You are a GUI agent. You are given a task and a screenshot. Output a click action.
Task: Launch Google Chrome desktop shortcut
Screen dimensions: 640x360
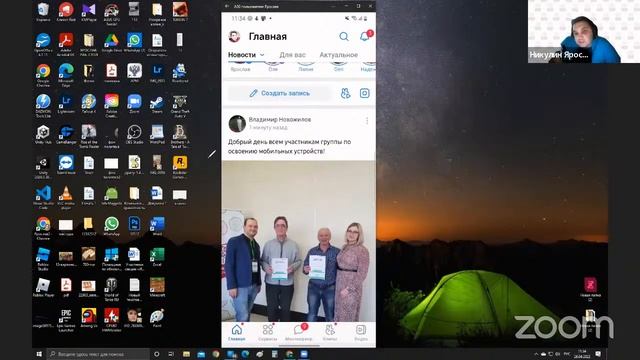[43, 75]
